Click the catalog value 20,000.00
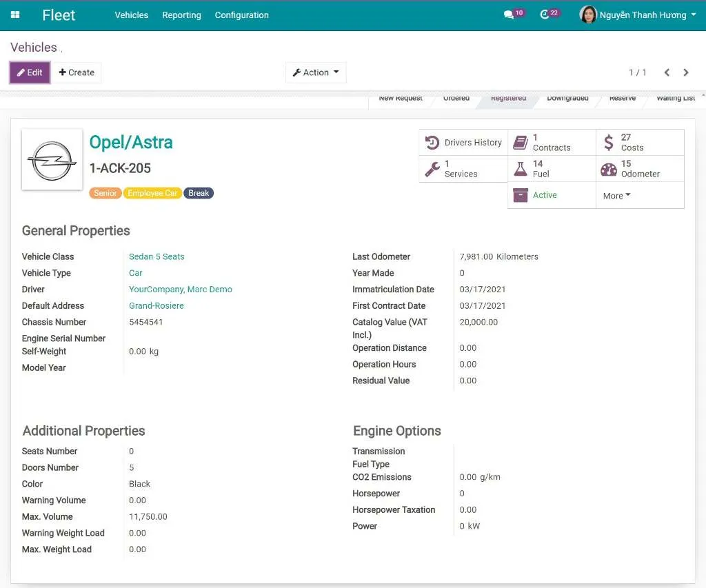The width and height of the screenshot is (706, 588). (x=478, y=322)
